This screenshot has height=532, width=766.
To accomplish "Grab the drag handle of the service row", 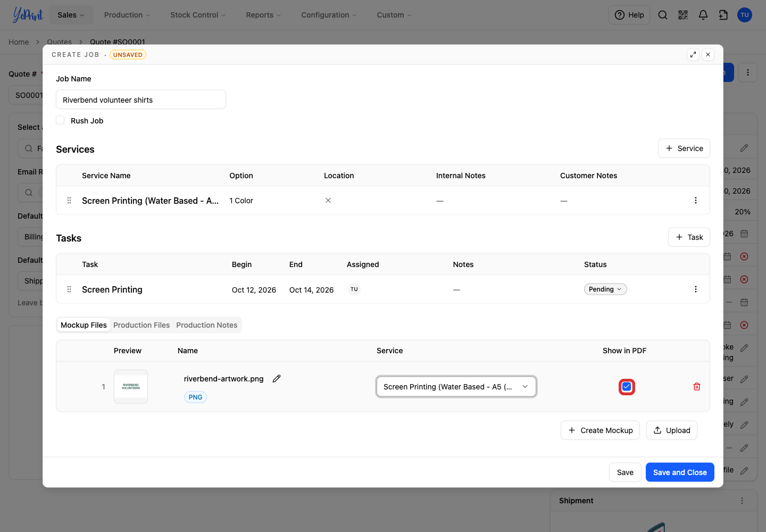I will [x=69, y=201].
